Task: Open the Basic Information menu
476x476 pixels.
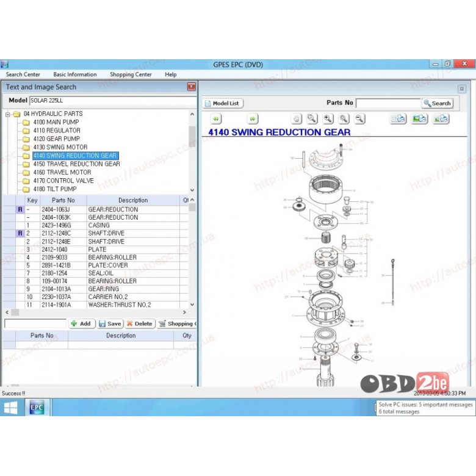Action: coord(75,74)
